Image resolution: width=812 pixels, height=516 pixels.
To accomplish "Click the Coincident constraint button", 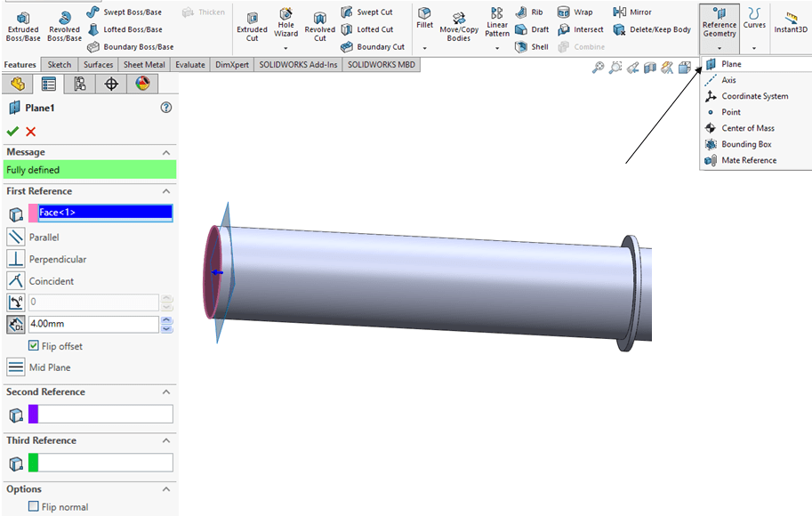I will pos(16,281).
